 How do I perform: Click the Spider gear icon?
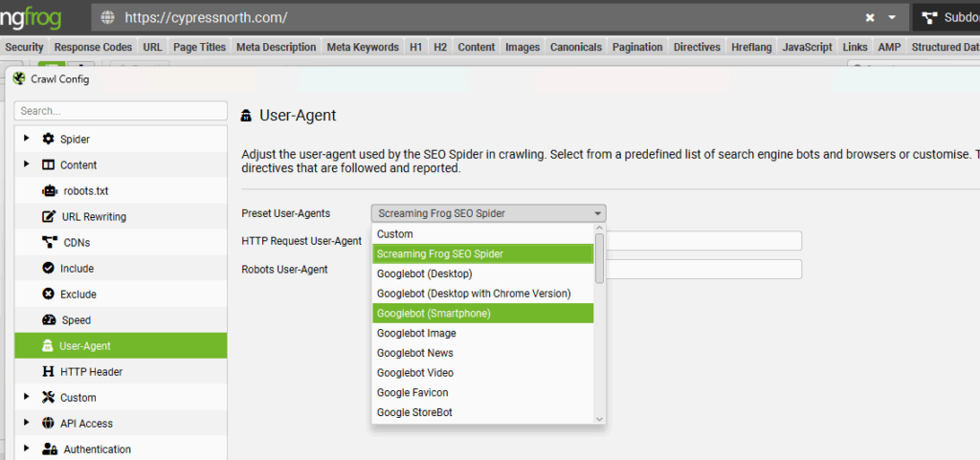click(48, 139)
